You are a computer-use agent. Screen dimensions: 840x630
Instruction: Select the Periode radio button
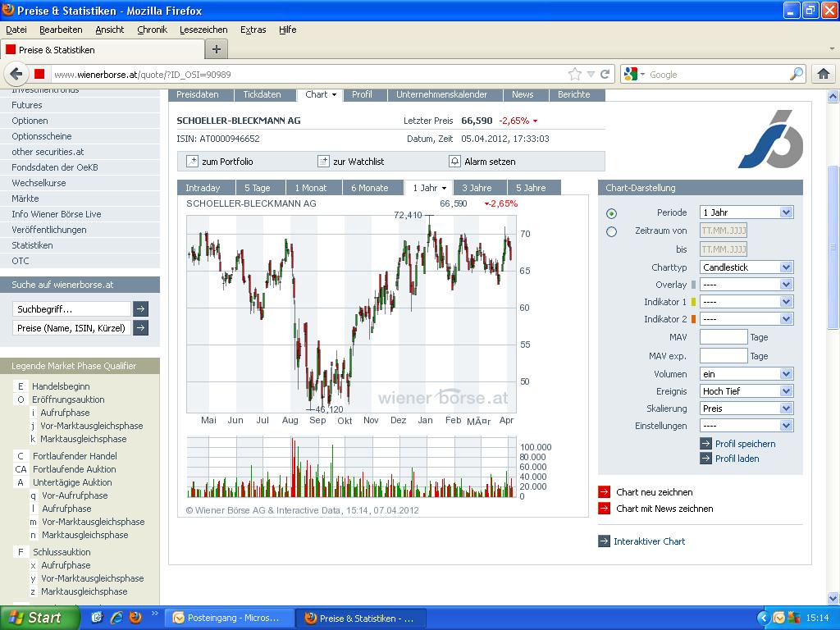[611, 213]
